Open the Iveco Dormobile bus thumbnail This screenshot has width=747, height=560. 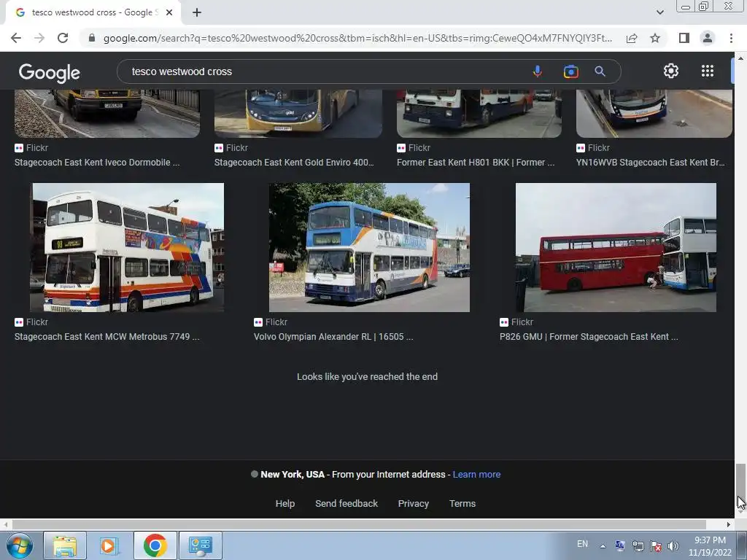tap(107, 113)
